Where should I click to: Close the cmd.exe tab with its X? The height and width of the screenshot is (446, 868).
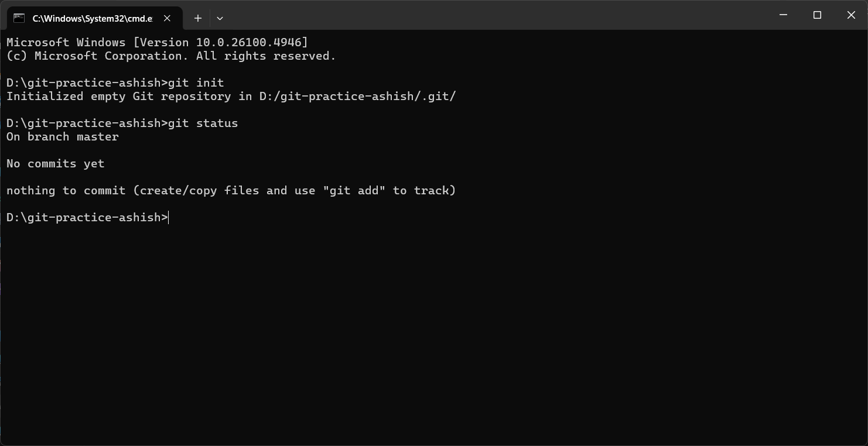[x=167, y=18]
